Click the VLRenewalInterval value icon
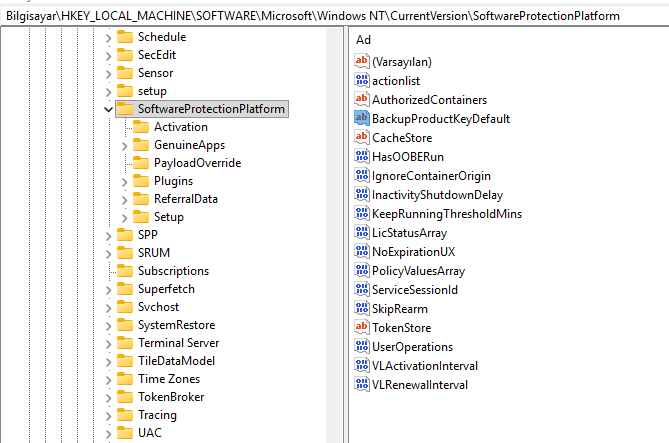 point(362,384)
